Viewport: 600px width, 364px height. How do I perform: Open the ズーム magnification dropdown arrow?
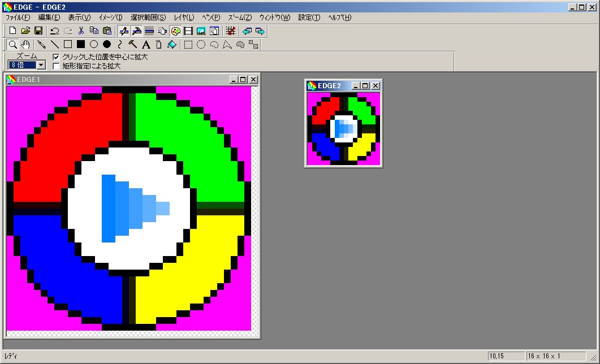(x=41, y=65)
